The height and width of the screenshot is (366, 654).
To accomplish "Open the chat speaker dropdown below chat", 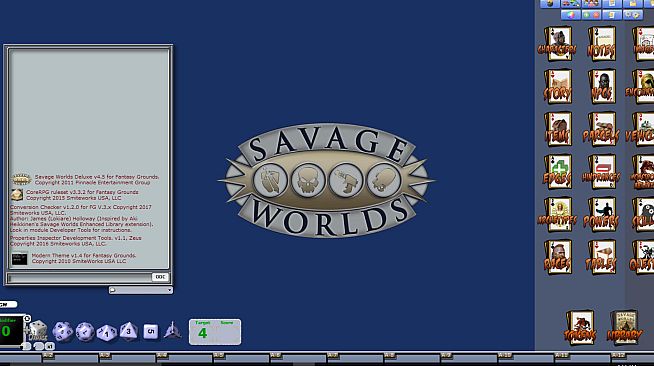I will coord(141,290).
